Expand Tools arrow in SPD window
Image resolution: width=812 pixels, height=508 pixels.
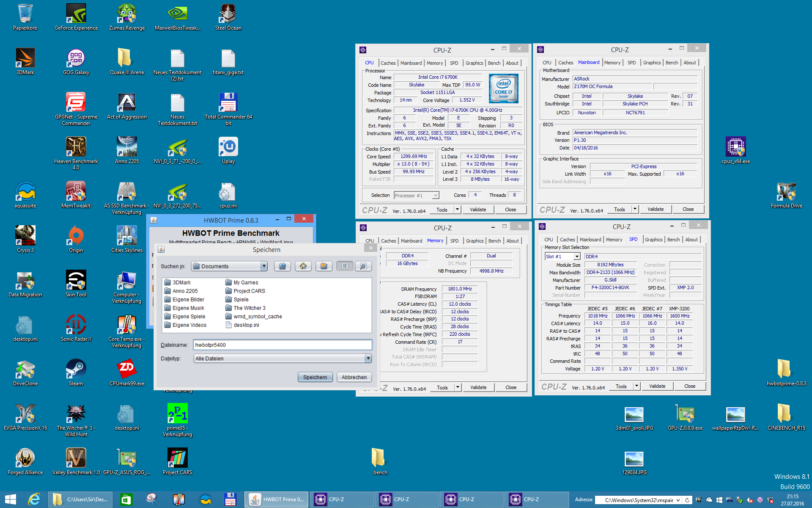pos(636,386)
